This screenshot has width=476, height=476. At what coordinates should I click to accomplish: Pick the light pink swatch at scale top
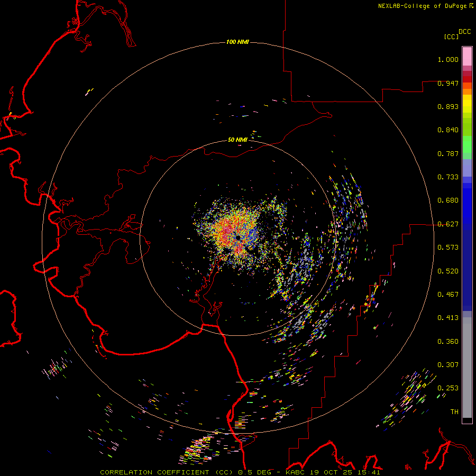(467, 56)
